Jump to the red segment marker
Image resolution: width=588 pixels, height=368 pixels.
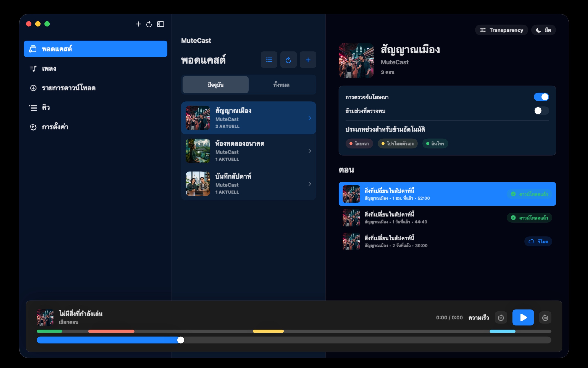tap(111, 331)
